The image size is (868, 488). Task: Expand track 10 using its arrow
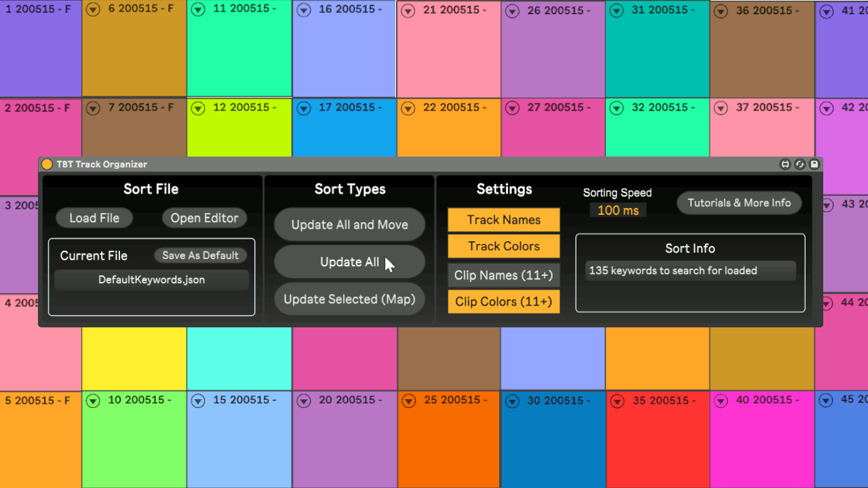[94, 401]
